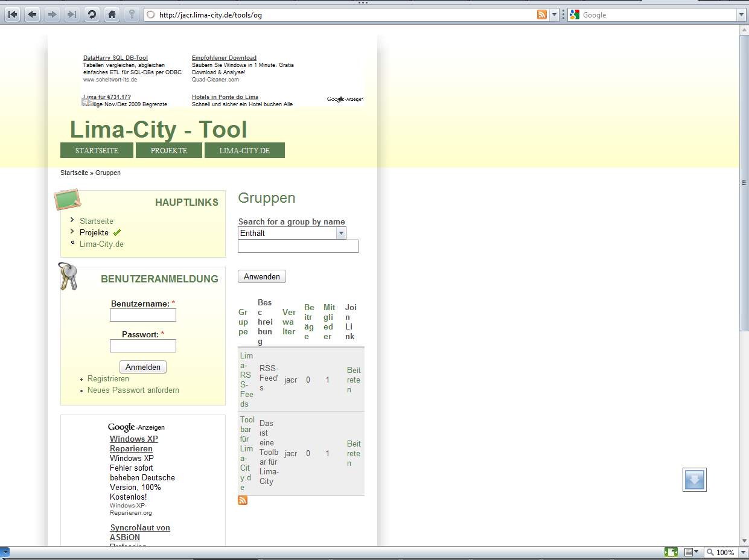Sort table by Verwalter column
The width and height of the screenshot is (749, 560).
tap(289, 322)
